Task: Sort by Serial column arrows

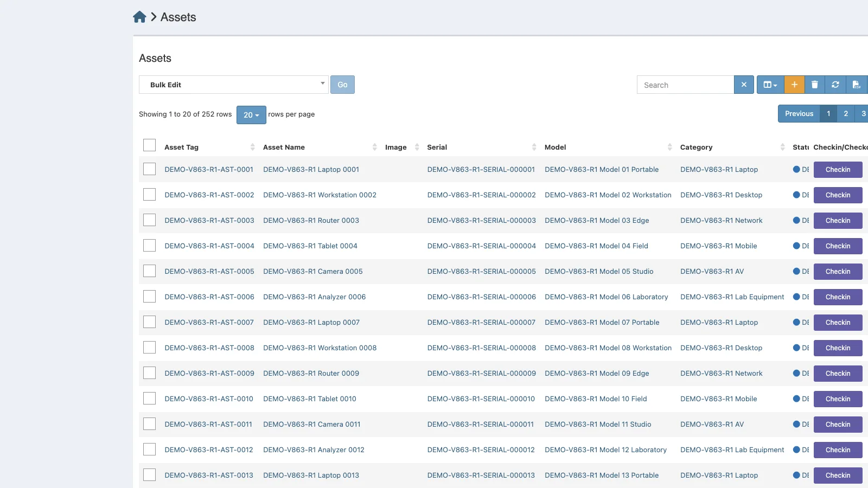Action: [x=534, y=147]
